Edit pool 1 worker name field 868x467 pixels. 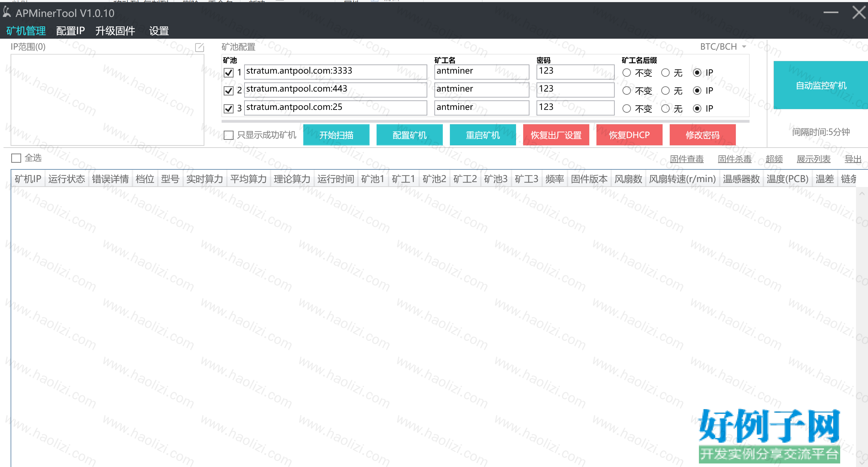point(482,71)
